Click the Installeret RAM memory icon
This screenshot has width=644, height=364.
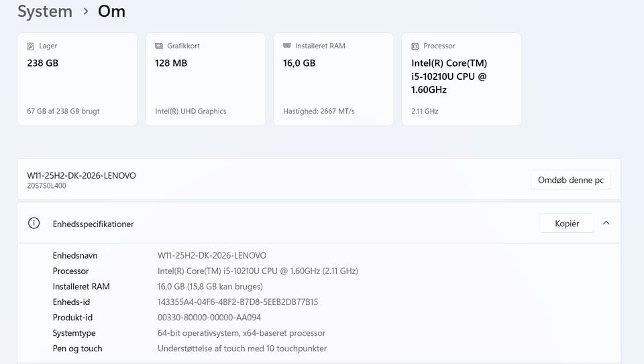tap(287, 46)
